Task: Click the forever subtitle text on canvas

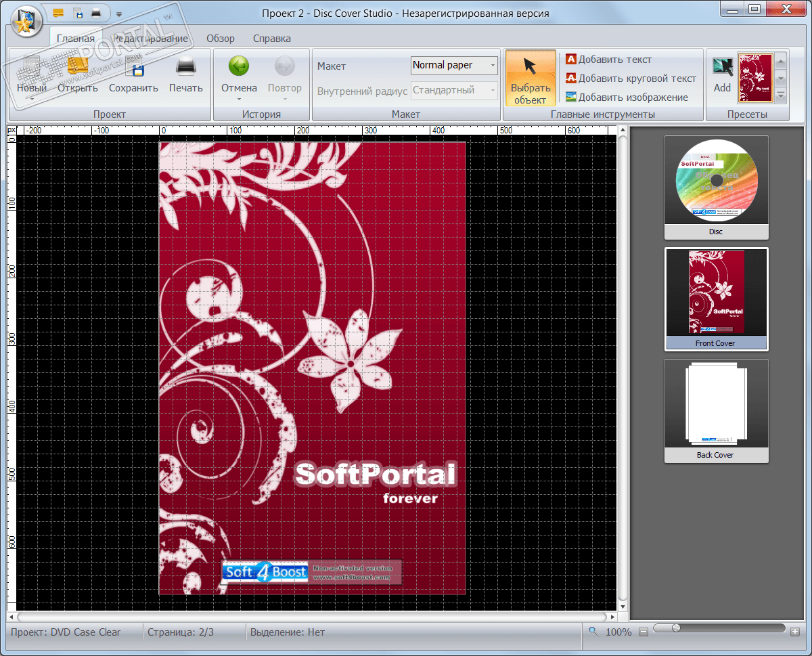Action: coord(410,499)
